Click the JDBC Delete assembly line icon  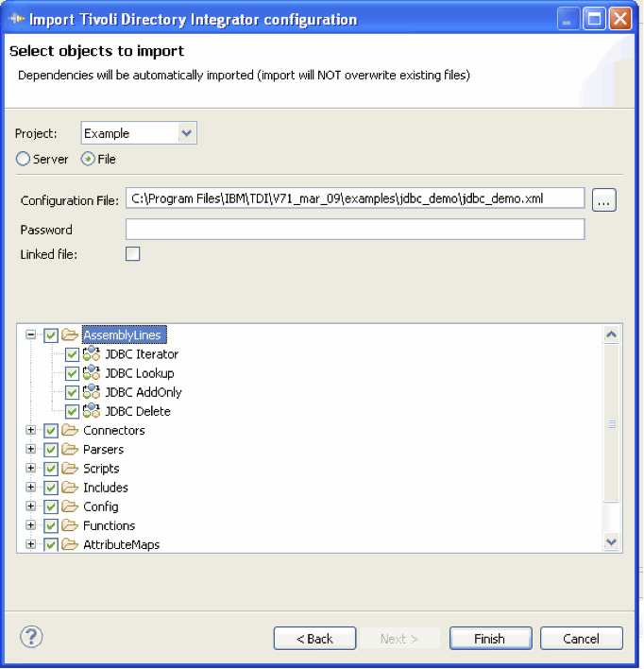[x=92, y=411]
